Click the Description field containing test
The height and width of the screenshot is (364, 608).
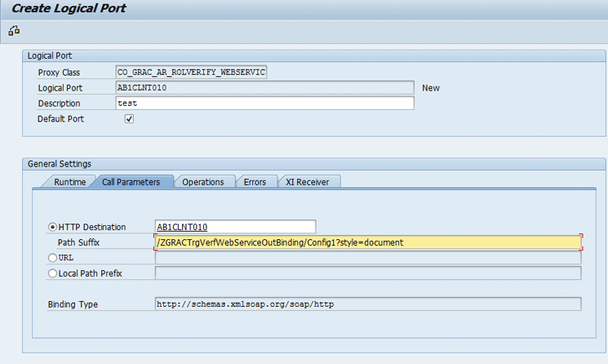tap(265, 104)
